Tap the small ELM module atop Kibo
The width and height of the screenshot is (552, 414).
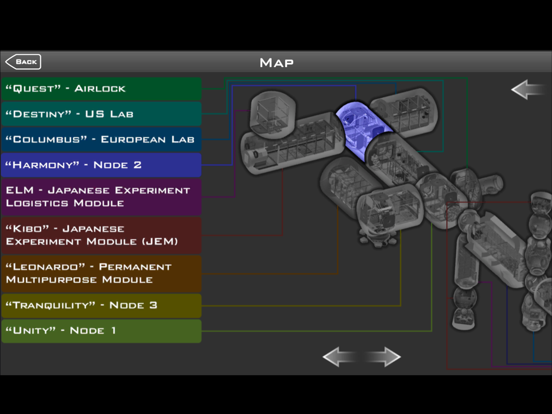[272, 114]
